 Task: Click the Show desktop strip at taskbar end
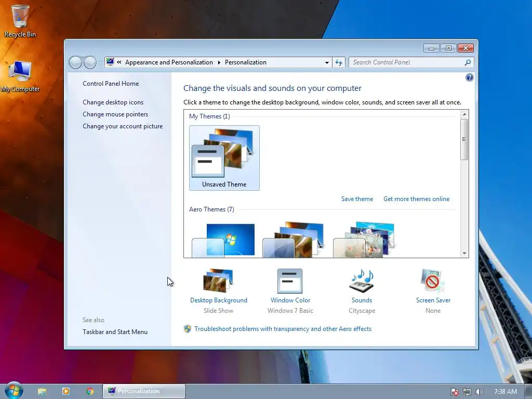coord(528,391)
